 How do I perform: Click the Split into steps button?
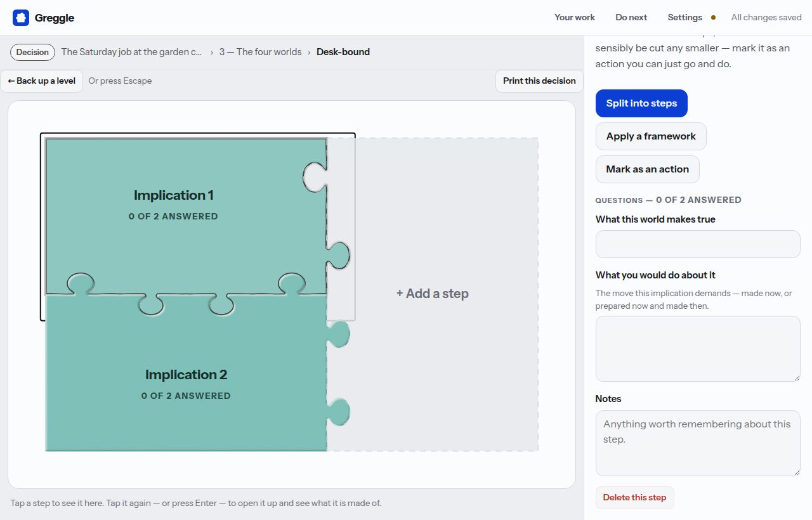pyautogui.click(x=641, y=103)
